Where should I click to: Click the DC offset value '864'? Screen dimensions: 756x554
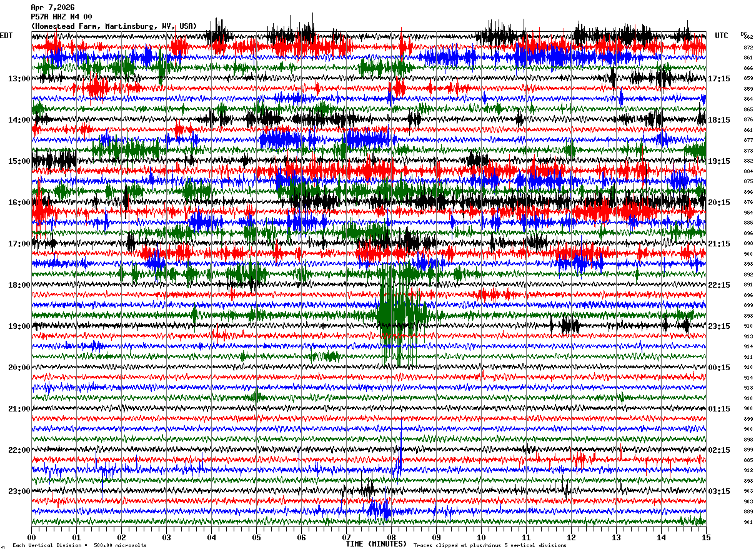coord(748,99)
